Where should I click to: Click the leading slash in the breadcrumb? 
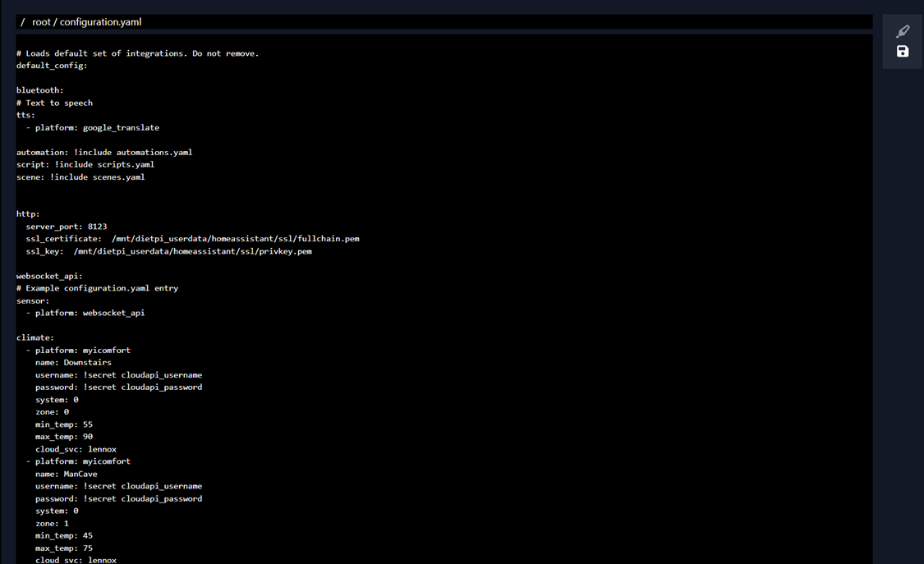[x=21, y=22]
